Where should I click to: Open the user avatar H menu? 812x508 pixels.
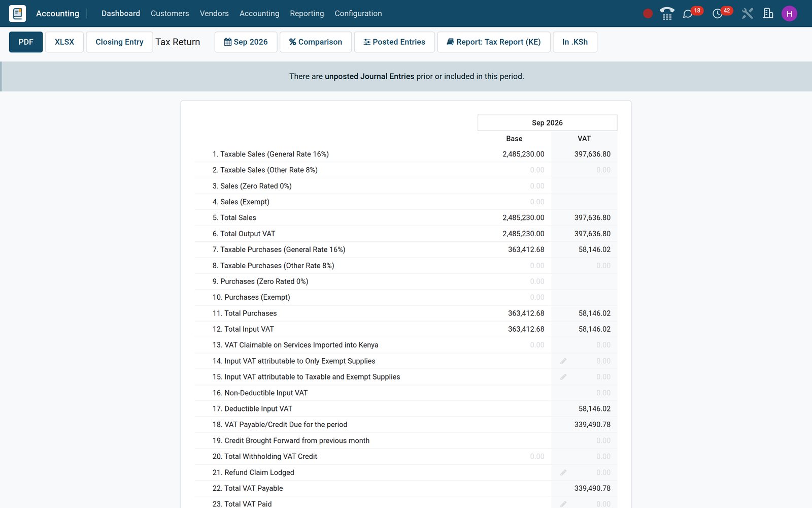[x=789, y=14]
